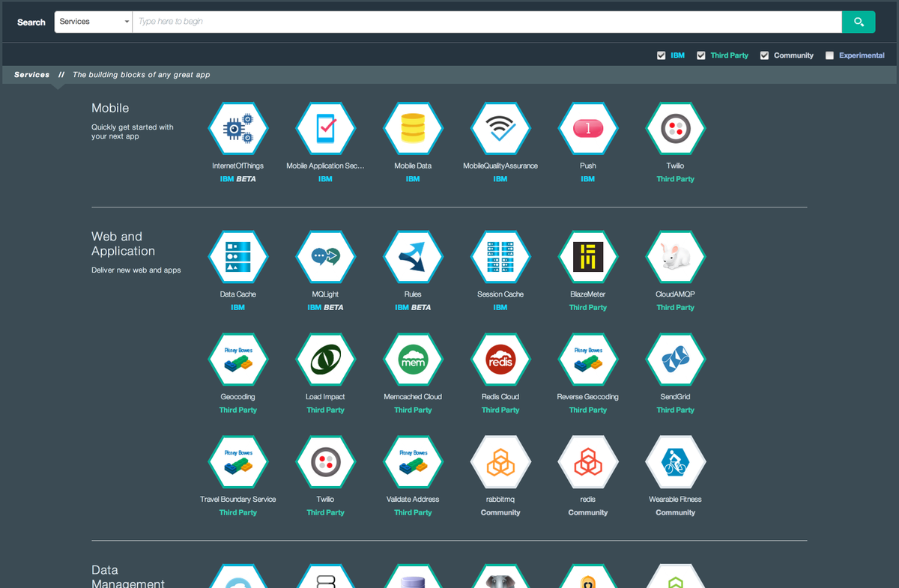Click the search magnifier button

click(x=859, y=22)
